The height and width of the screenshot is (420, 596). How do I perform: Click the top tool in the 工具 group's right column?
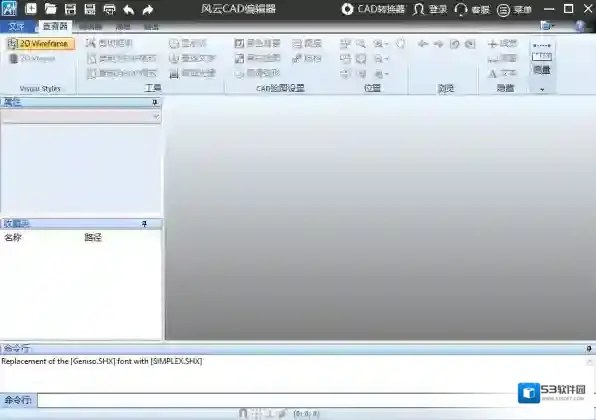tap(188, 43)
